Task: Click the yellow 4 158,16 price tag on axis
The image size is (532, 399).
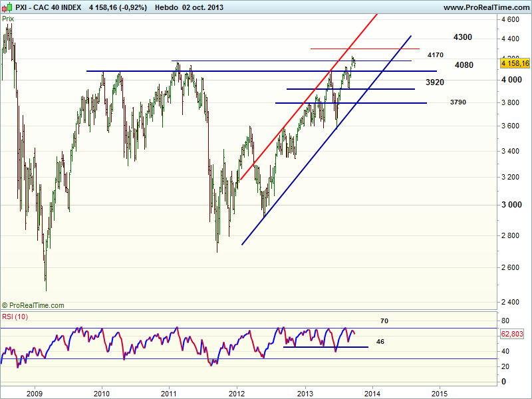Action: point(515,63)
